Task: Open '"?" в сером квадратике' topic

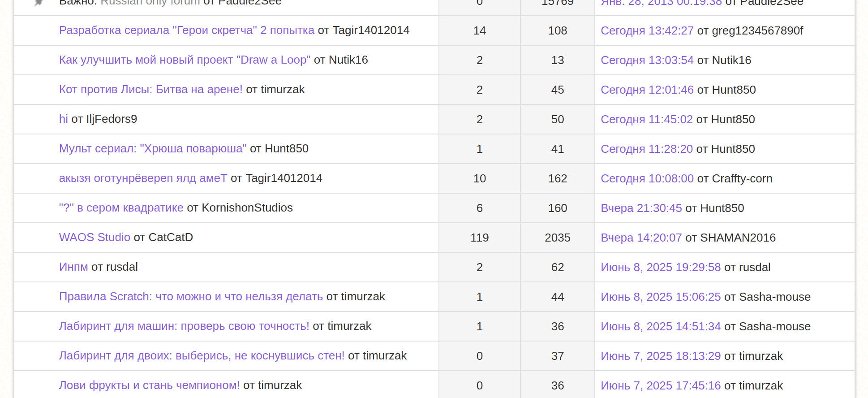Action: pos(121,208)
